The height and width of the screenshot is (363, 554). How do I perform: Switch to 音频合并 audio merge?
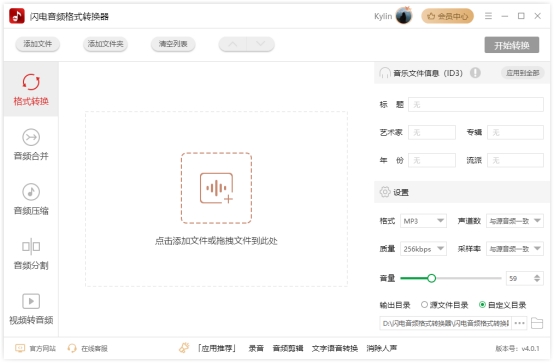[31, 144]
